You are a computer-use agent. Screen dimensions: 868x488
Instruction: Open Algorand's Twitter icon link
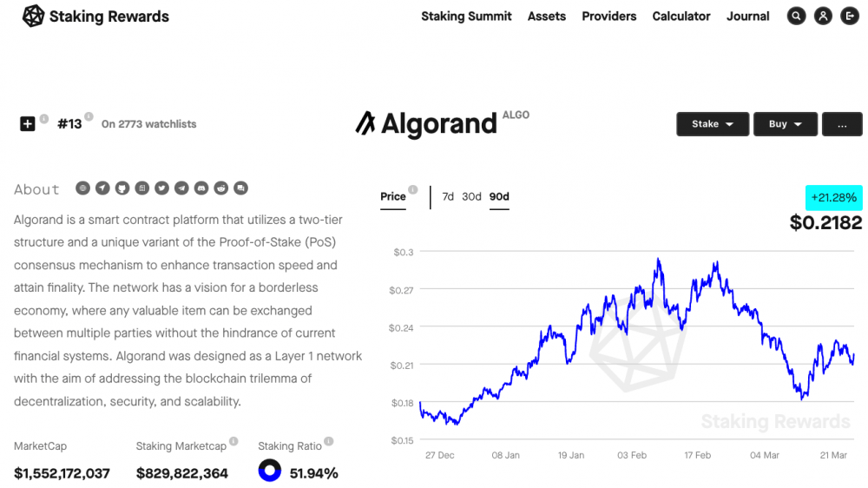[161, 188]
